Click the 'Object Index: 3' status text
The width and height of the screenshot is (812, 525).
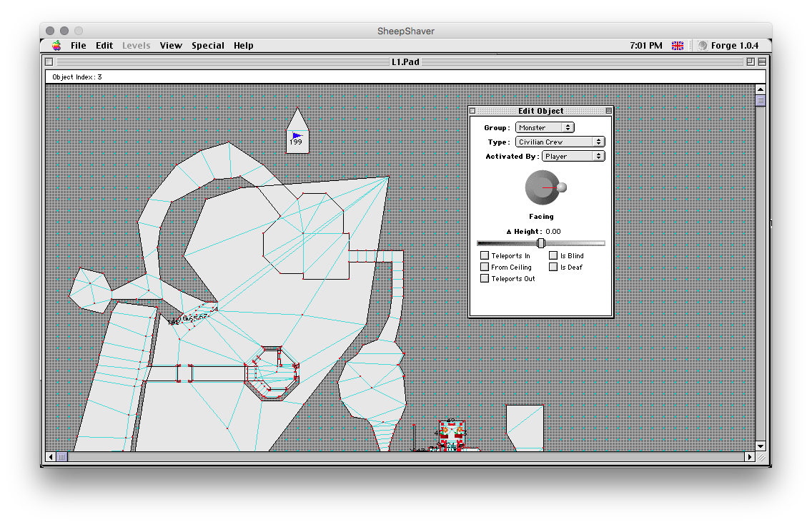[x=77, y=77]
